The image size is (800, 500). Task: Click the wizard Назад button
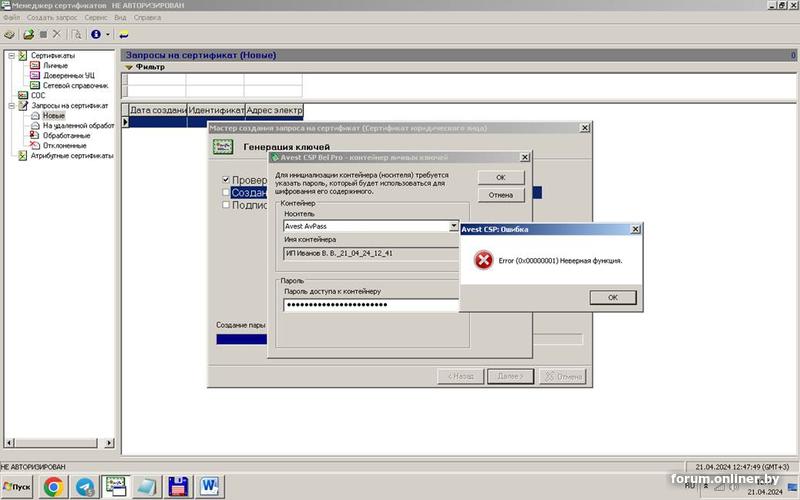461,377
